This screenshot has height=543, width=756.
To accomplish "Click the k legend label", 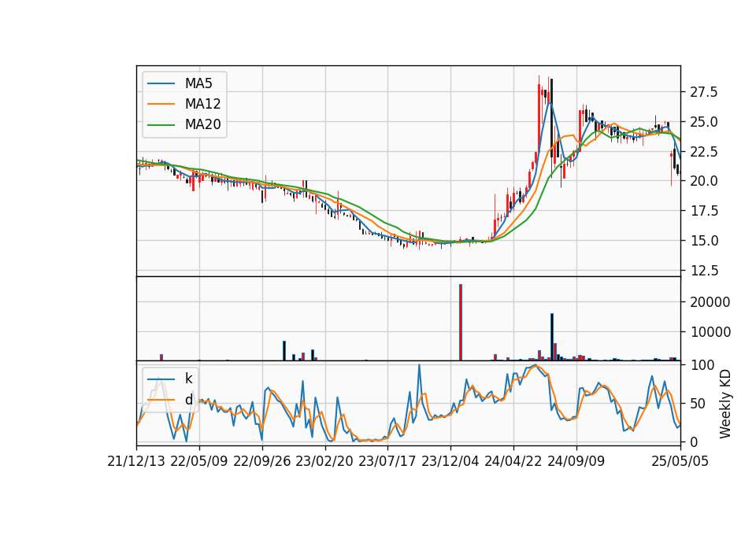I will tap(188, 379).
